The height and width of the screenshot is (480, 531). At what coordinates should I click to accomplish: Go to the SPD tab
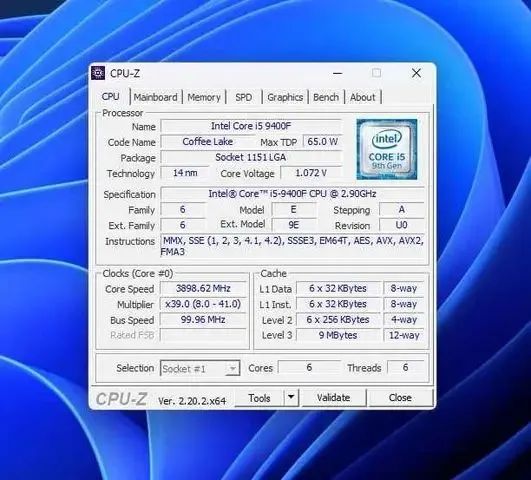tap(243, 97)
